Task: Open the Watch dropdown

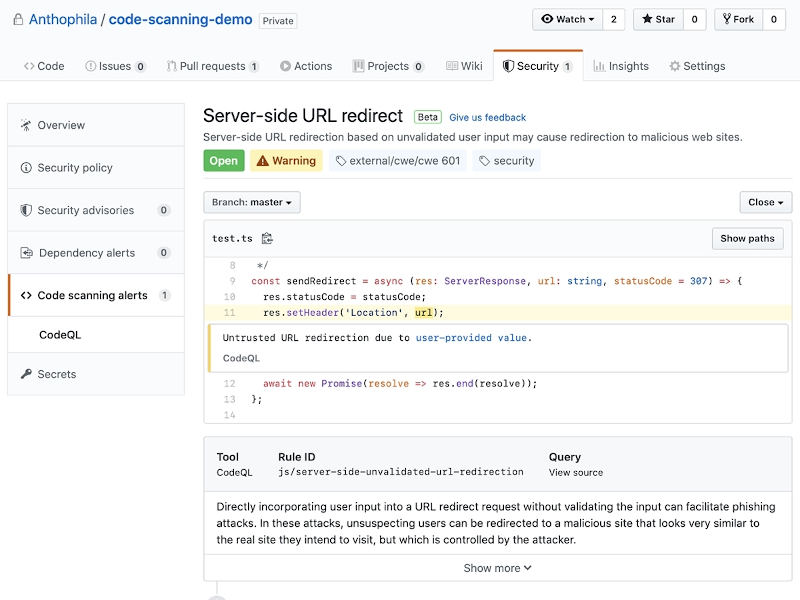Action: click(567, 19)
